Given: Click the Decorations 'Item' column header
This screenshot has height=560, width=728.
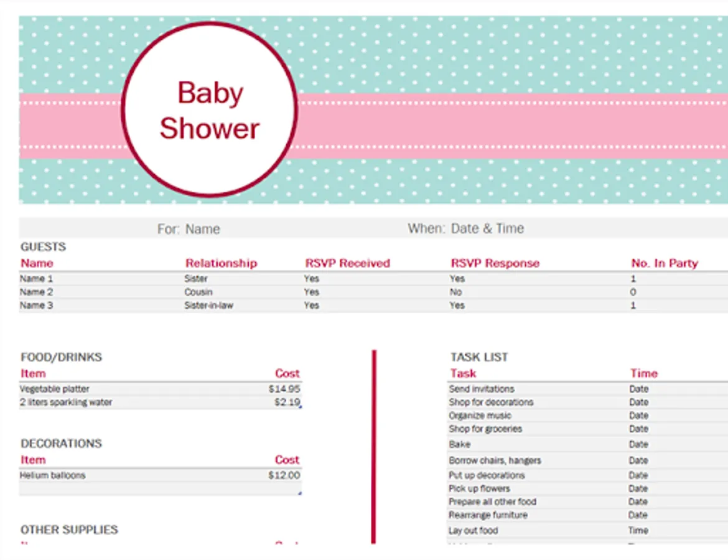Looking at the screenshot, I should click(x=33, y=460).
